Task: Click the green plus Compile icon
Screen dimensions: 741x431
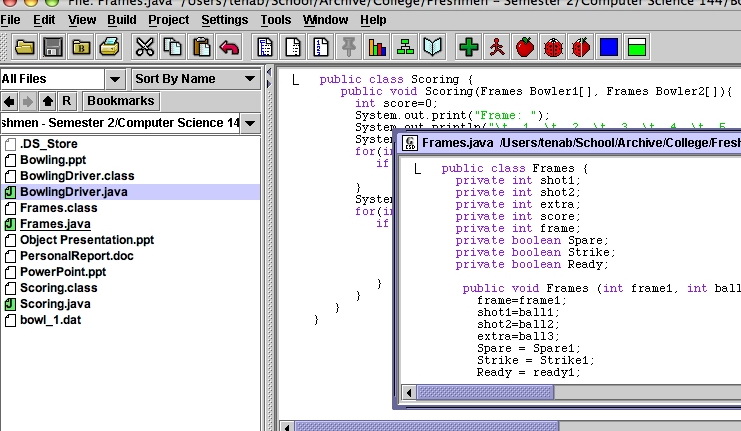Action: point(468,47)
